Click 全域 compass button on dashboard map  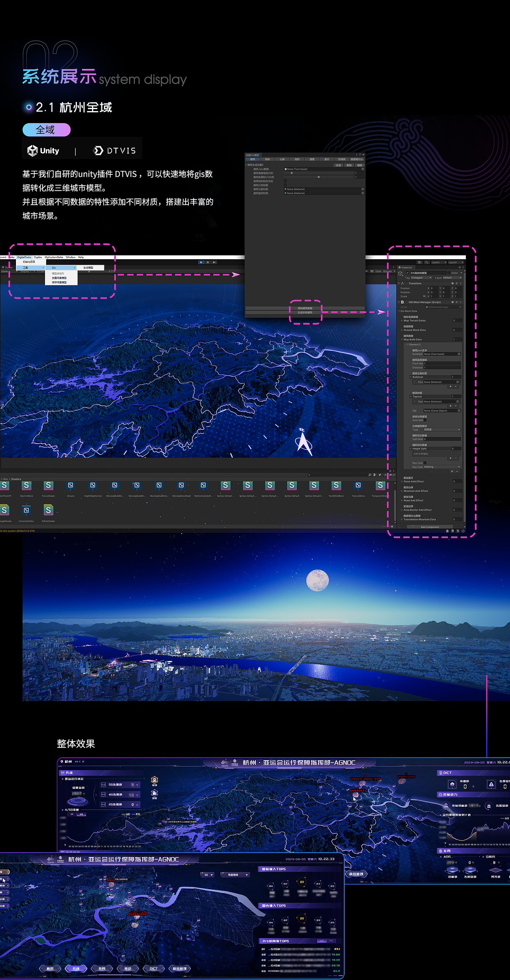tap(155, 781)
